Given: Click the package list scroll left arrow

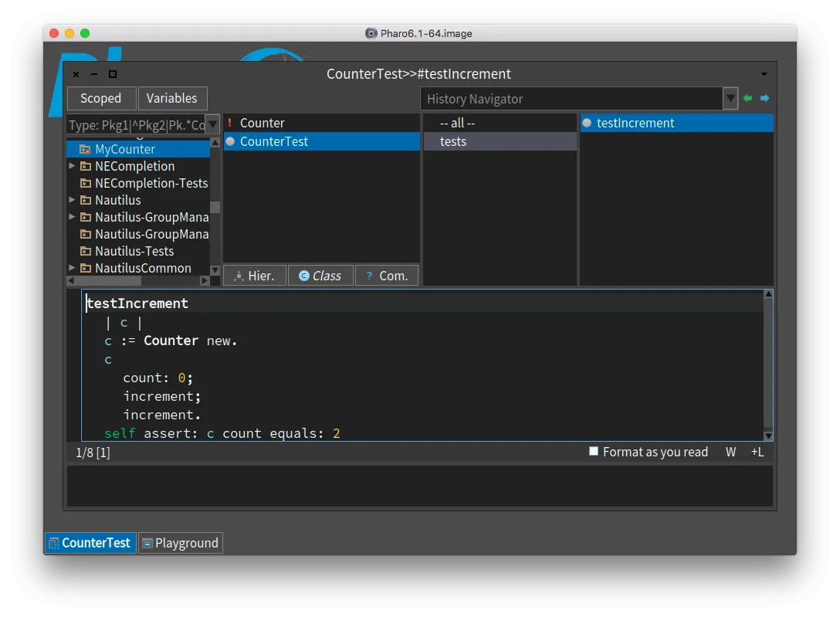Looking at the screenshot, I should pyautogui.click(x=71, y=280).
